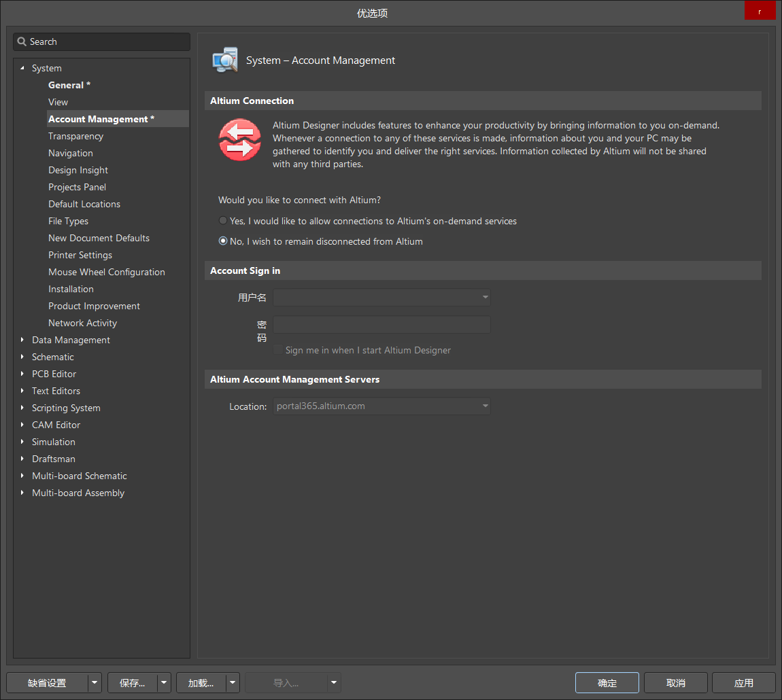Click the red Altium connection arrows icon
This screenshot has width=782, height=700.
coord(240,139)
